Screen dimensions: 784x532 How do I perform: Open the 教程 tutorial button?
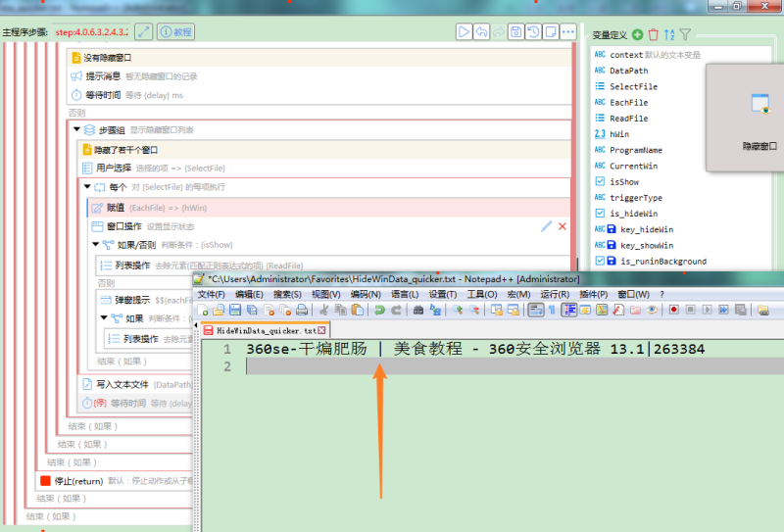point(176,32)
